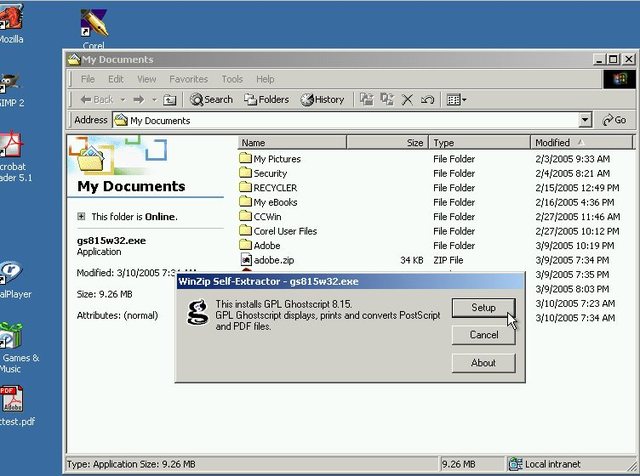640x476 pixels.
Task: Click the Games & Music desktop icon
Action: (x=18, y=348)
